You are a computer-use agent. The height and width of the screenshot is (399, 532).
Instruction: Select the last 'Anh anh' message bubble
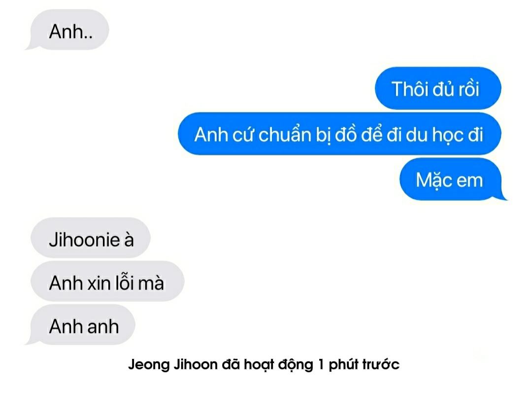click(81, 325)
